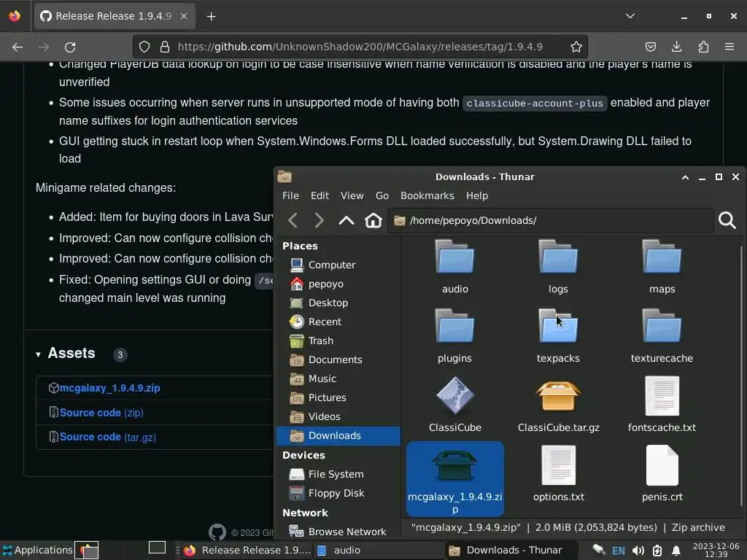The image size is (747, 560).
Task: Show Firefox site tracking protection shield
Action: (144, 47)
